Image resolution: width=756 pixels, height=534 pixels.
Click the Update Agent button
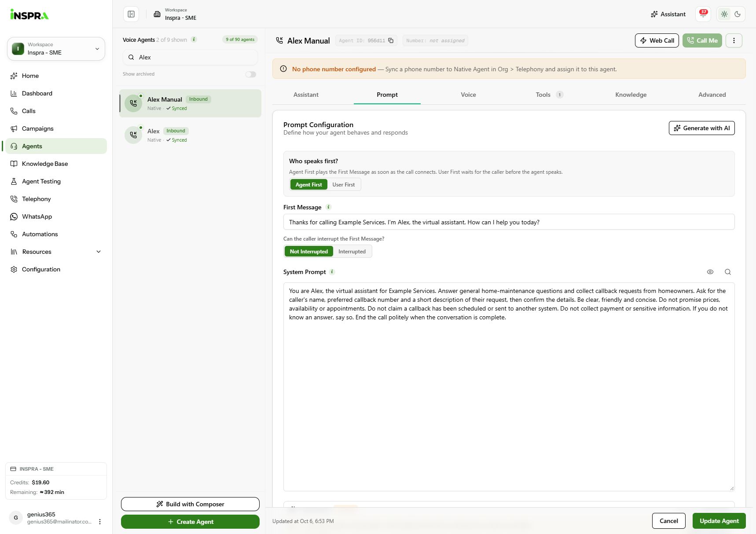click(719, 521)
